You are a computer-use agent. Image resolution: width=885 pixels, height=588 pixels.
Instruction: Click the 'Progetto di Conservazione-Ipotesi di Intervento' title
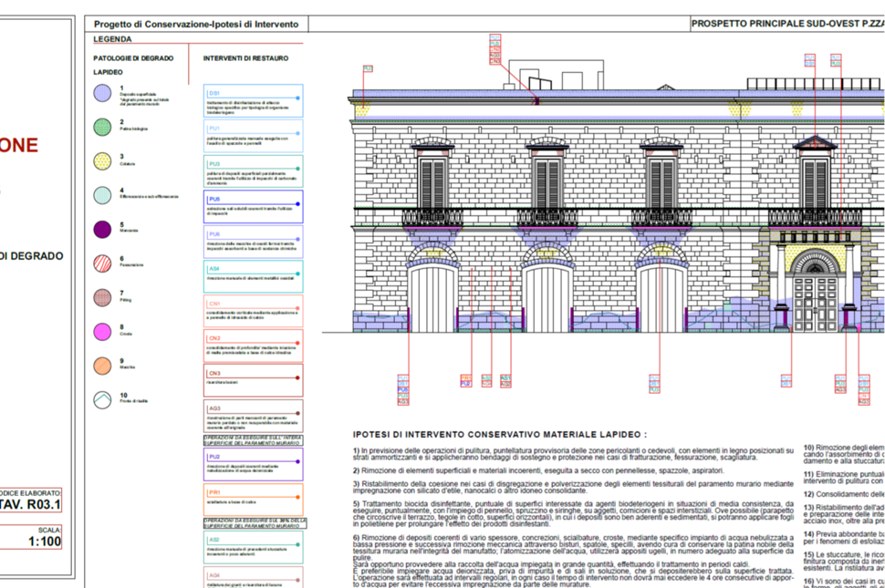[x=196, y=25]
